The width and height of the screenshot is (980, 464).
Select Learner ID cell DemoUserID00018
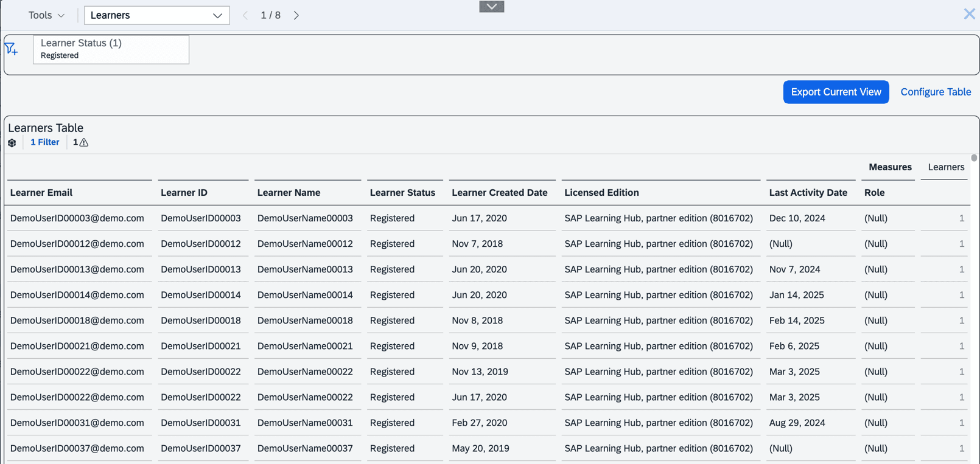tap(201, 320)
